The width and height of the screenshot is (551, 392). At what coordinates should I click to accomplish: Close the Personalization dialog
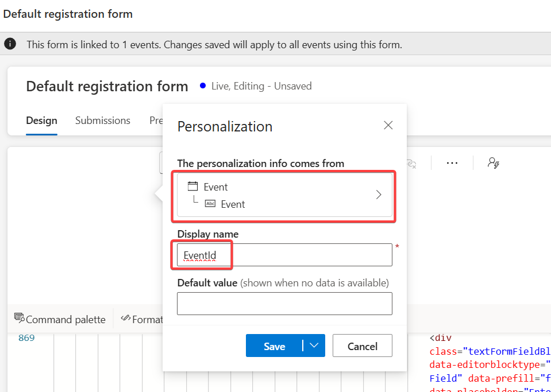[x=388, y=125]
